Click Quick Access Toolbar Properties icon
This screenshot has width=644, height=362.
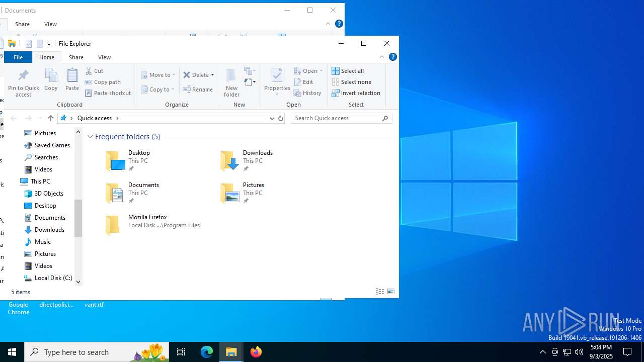pyautogui.click(x=29, y=44)
